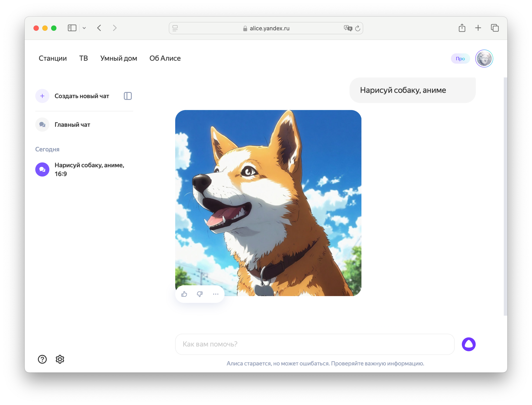Open the generated anime dog image
Image resolution: width=532 pixels, height=405 pixels.
click(268, 203)
